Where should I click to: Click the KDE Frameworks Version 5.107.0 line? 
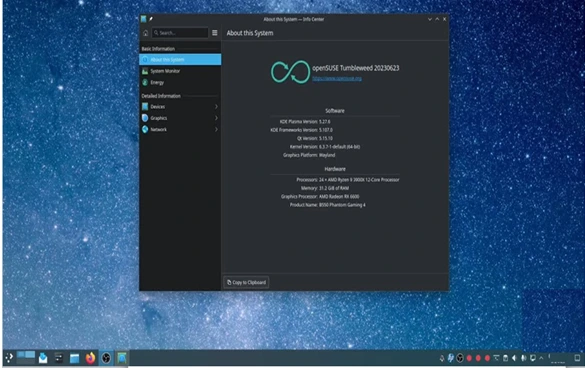301,130
